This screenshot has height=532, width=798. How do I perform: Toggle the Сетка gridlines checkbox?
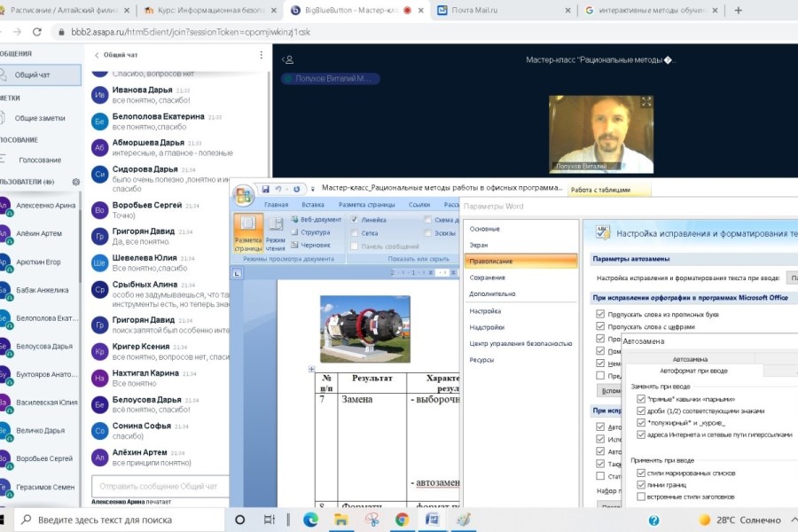[355, 233]
